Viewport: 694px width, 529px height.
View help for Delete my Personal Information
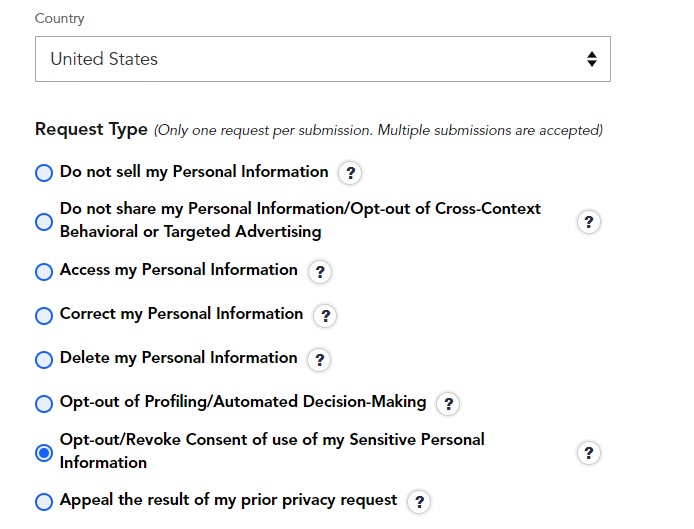coord(319,359)
